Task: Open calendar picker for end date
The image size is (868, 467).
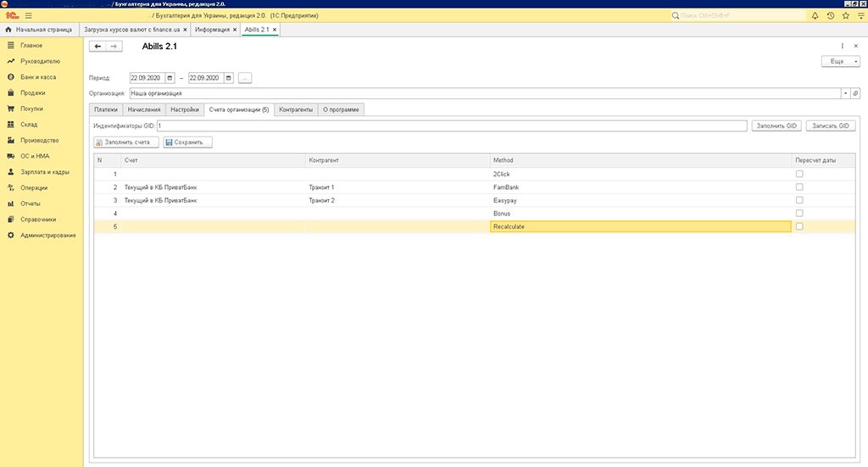Action: 228,78
